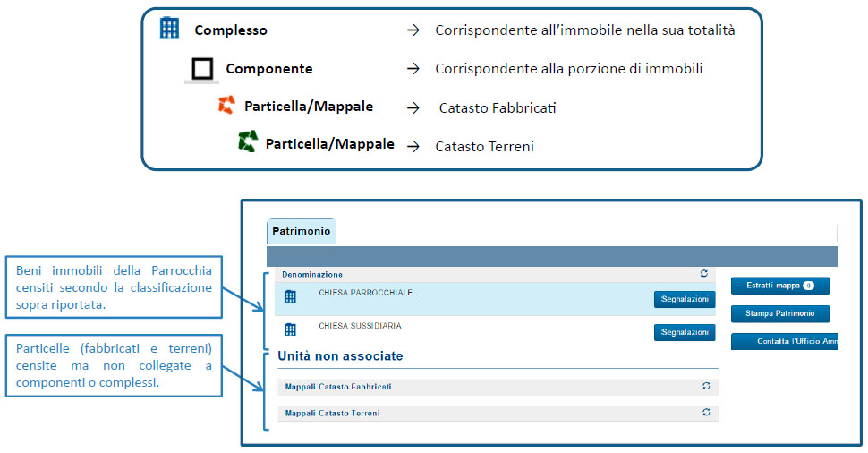Expand the Mappali Catasto Fabbricati row
This screenshot has width=868, height=453.
[x=498, y=387]
